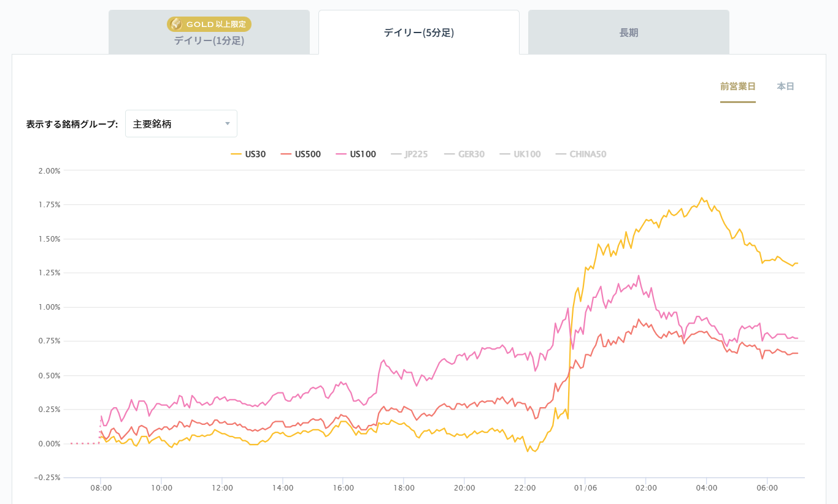This screenshot has width=838, height=504.
Task: Click the red US500 legend line marker
Action: [287, 154]
